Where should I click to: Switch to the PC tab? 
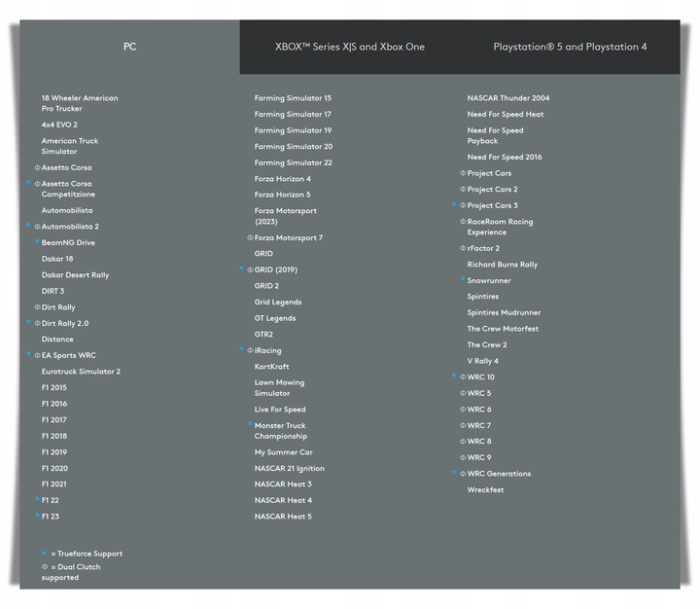click(129, 47)
